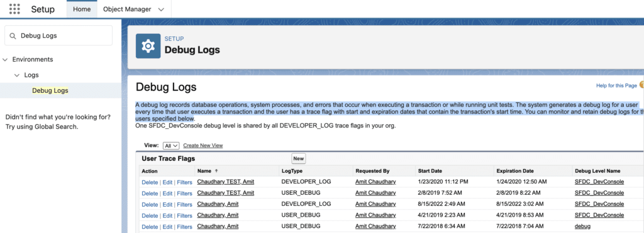Open SFDC_DevConsole debug level in 4/21/2019 row
644x233 pixels.
[x=599, y=215]
